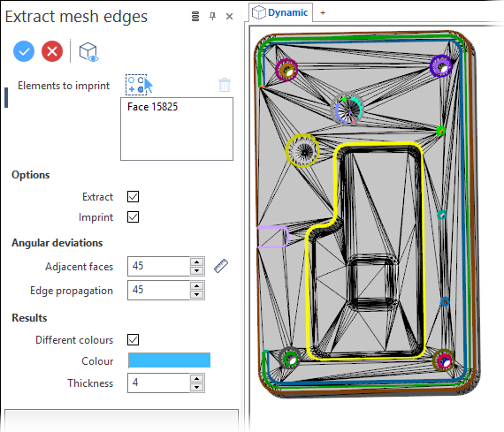504x432 pixels.
Task: Uncheck the Extract checkbox
Action: [133, 197]
